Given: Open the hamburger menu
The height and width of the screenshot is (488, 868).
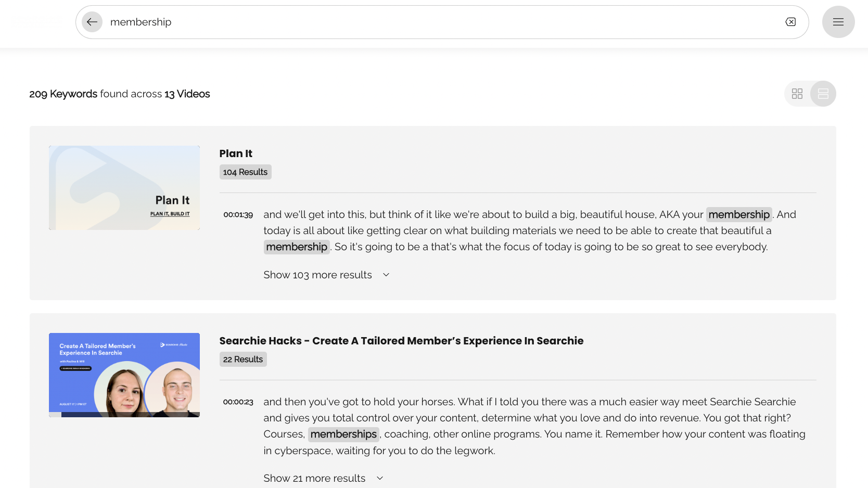Looking at the screenshot, I should point(838,22).
